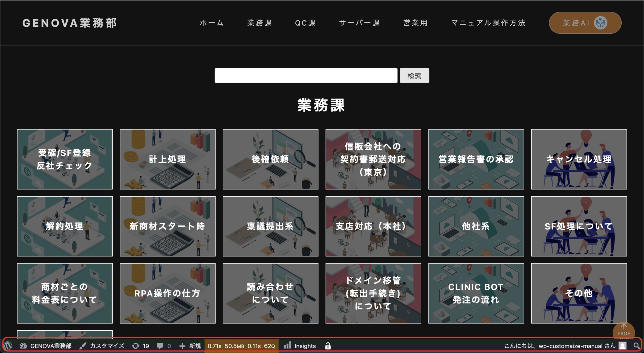Open カスタマイズ brush icon link
644x353 pixels.
[x=82, y=346]
